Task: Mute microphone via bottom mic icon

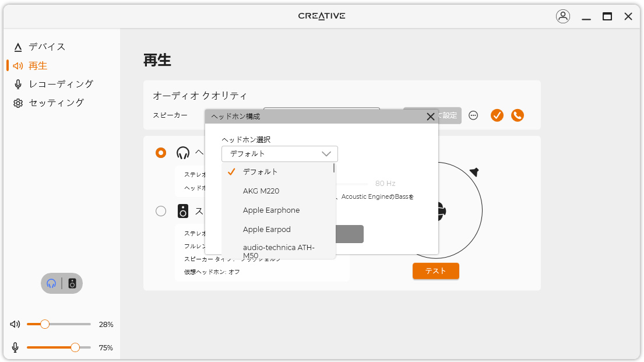Action: click(15, 347)
